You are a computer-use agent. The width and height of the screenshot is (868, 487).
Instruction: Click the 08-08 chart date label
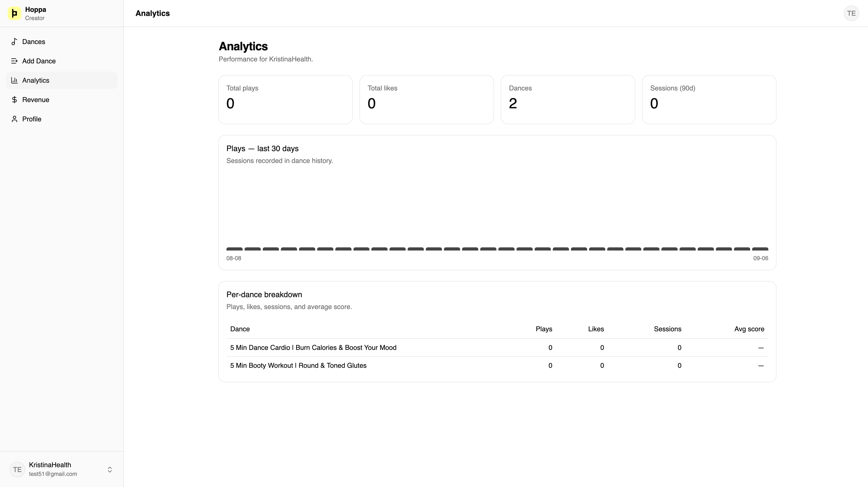coord(234,258)
